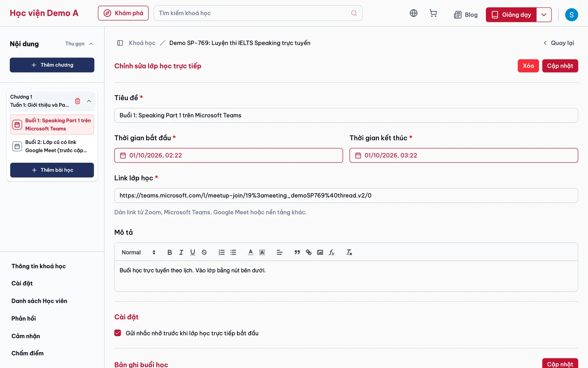Expand the Giảng dạy dropdown arrow
Screen dimensions: 588x368
point(544,15)
